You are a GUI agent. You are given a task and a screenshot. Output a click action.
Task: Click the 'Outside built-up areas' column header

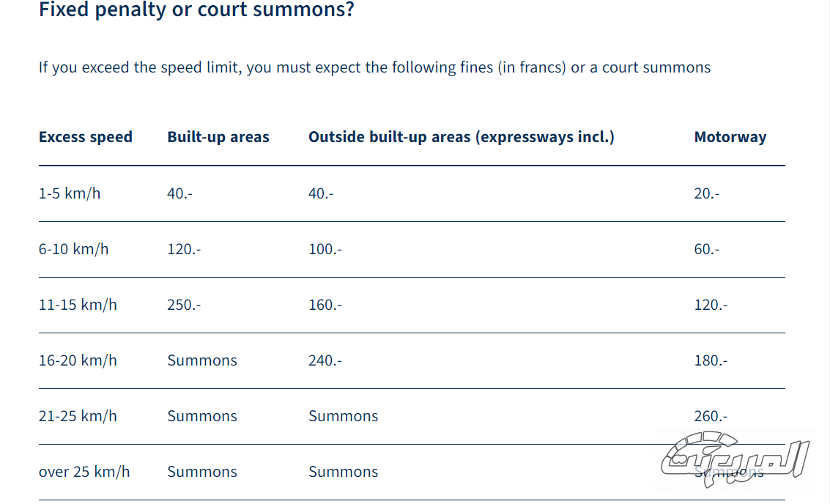click(461, 137)
